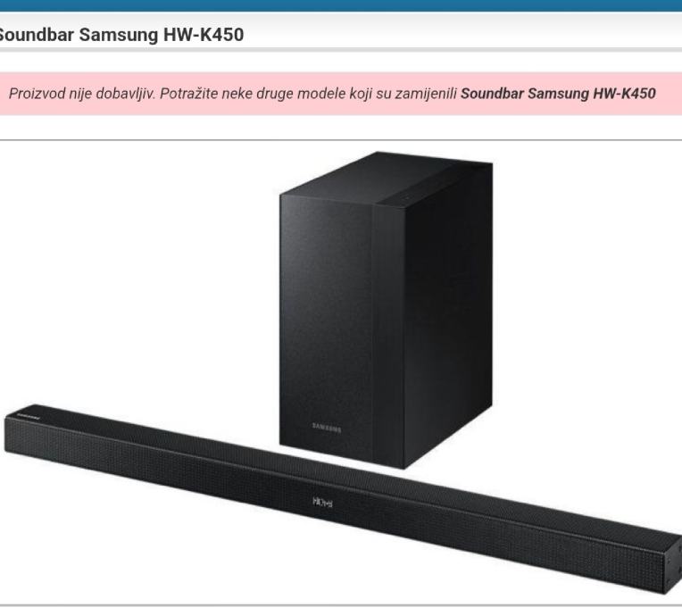Click the Soundbar Samsung HW-K450 page title

tap(121, 35)
